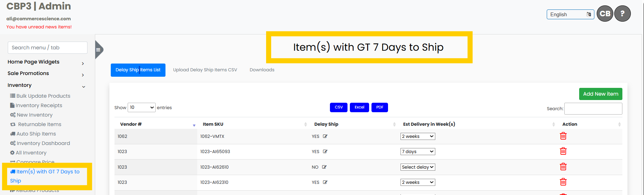Change delivery delay for 1023-AI65093 from 7 days
Viewport: 644px width, 195px height.
[x=417, y=152]
